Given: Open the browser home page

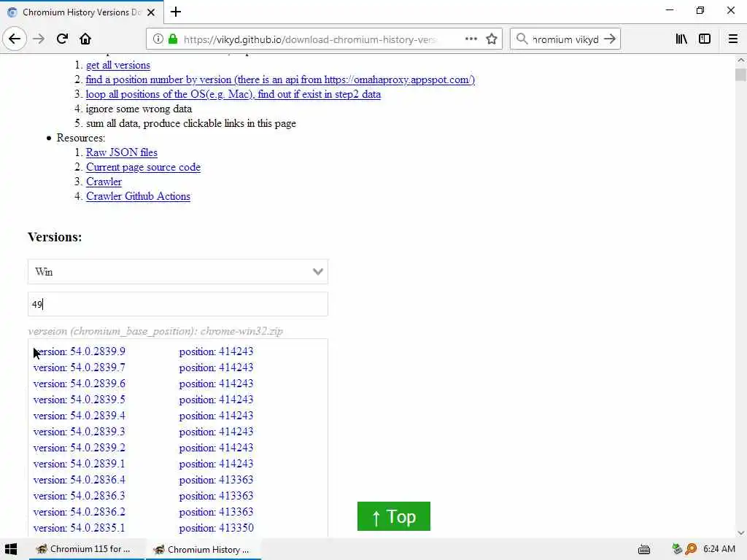Looking at the screenshot, I should (85, 39).
